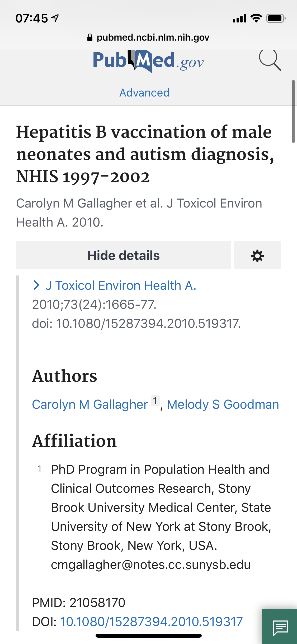Viewport: 297px width, 644px height.
Task: Tap the page scrollbar indicator
Action: pyautogui.click(x=293, y=111)
